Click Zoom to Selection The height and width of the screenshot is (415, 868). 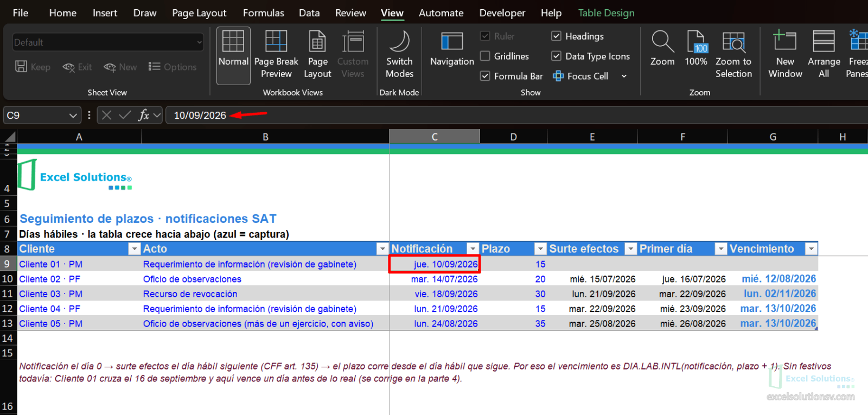(733, 55)
